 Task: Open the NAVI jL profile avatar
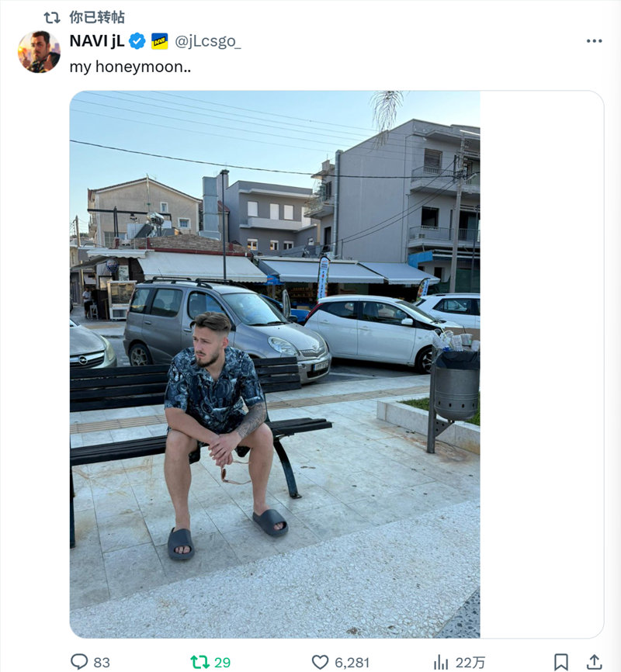click(x=39, y=52)
